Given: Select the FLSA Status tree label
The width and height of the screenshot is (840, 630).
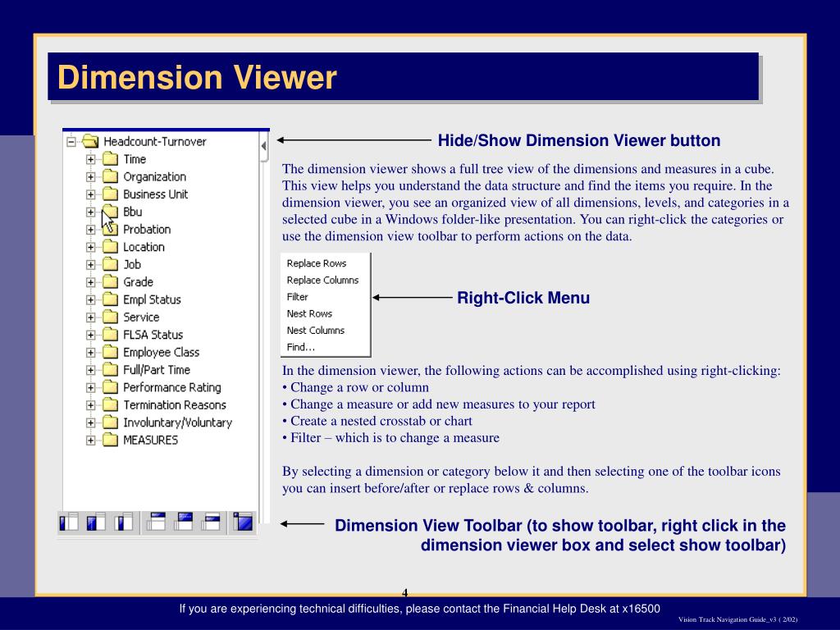Looking at the screenshot, I should 153,335.
